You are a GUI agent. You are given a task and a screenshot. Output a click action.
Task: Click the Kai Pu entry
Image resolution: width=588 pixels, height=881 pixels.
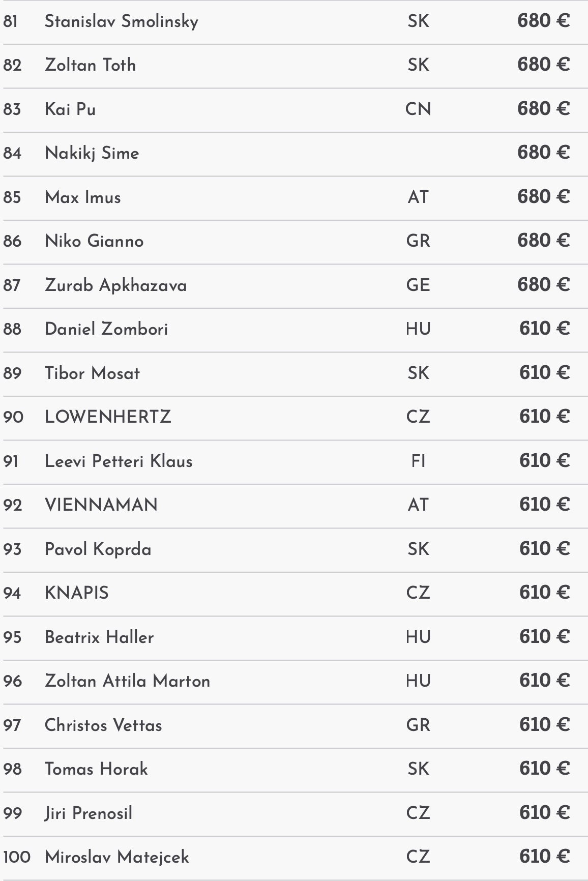pyautogui.click(x=70, y=109)
